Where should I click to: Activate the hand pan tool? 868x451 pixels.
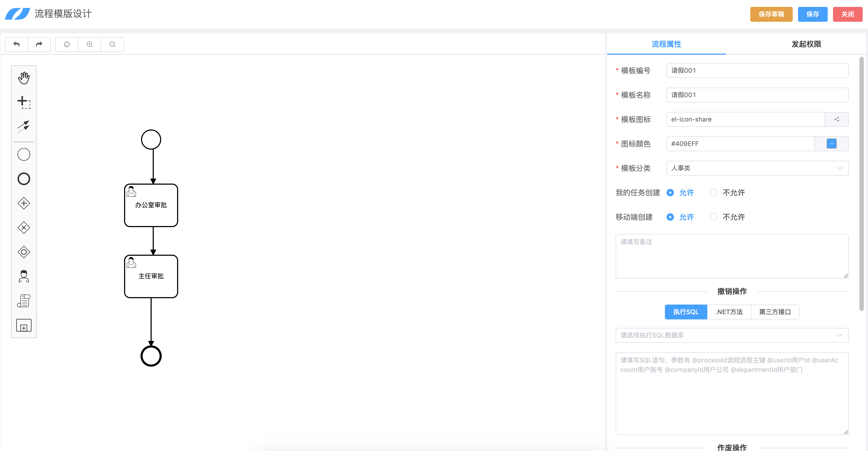(24, 78)
